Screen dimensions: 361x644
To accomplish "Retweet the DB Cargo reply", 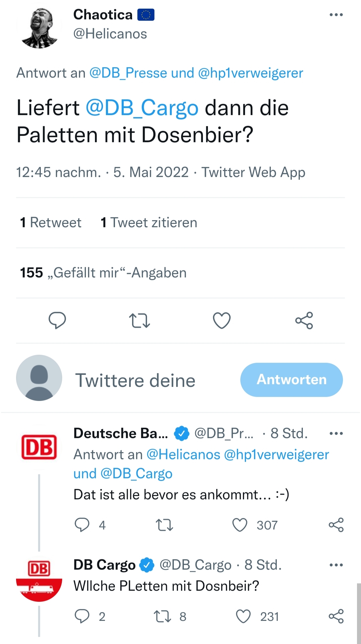I will point(162,616).
